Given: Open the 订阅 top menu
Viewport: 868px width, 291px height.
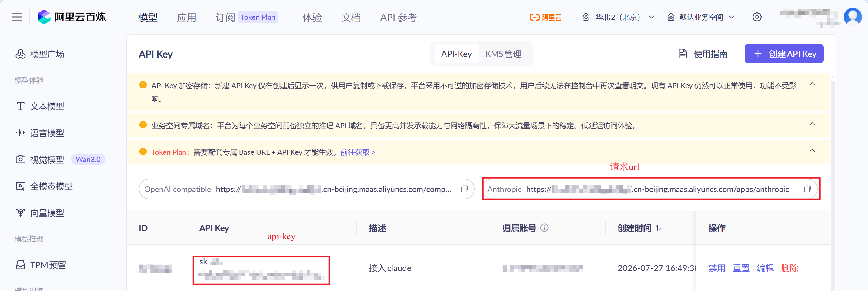Looking at the screenshot, I should click(225, 17).
